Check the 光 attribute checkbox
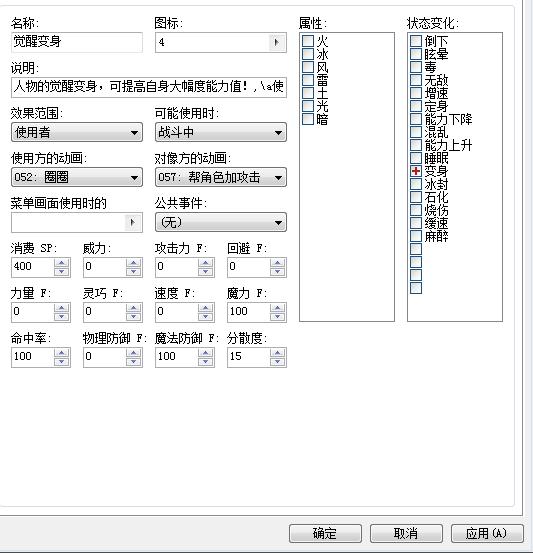 tap(308, 106)
